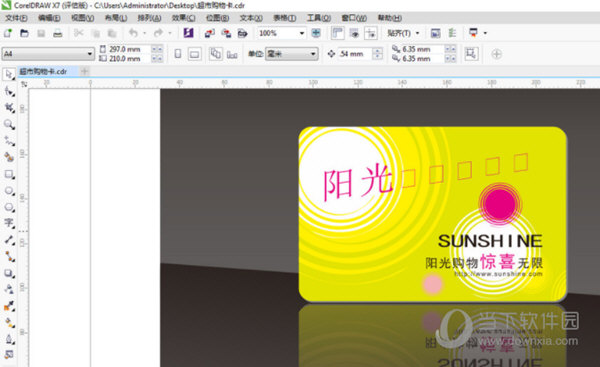Open the 编辑(E) menu
This screenshot has height=367, width=600.
[49, 18]
